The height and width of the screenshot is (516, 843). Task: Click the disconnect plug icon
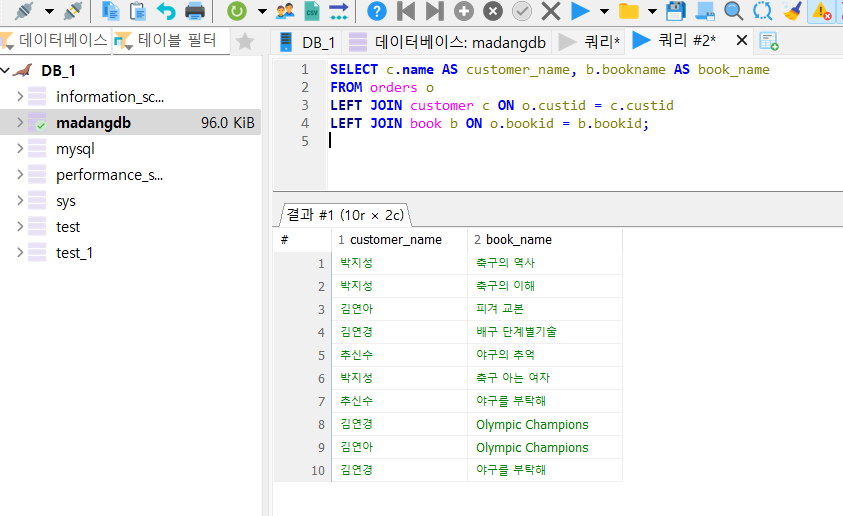coord(73,11)
